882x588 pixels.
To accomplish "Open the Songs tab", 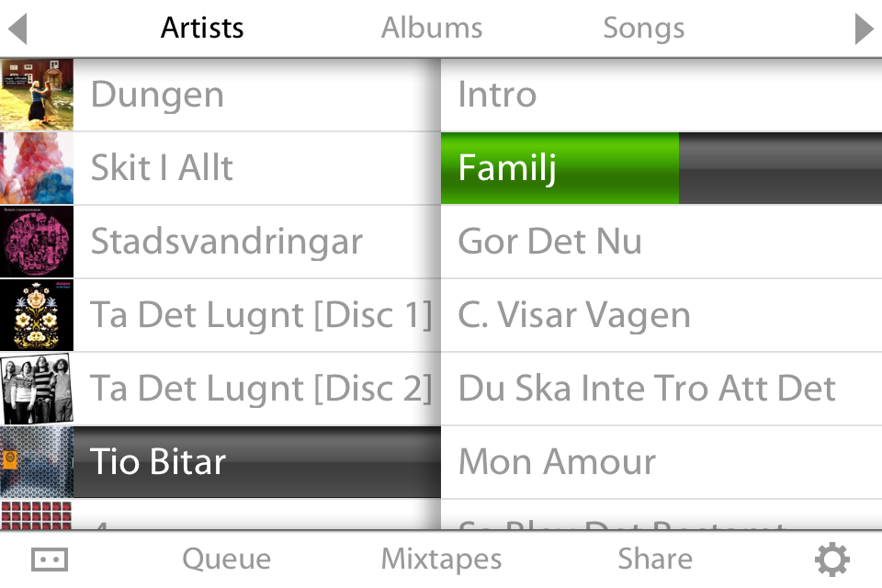I will tap(643, 28).
